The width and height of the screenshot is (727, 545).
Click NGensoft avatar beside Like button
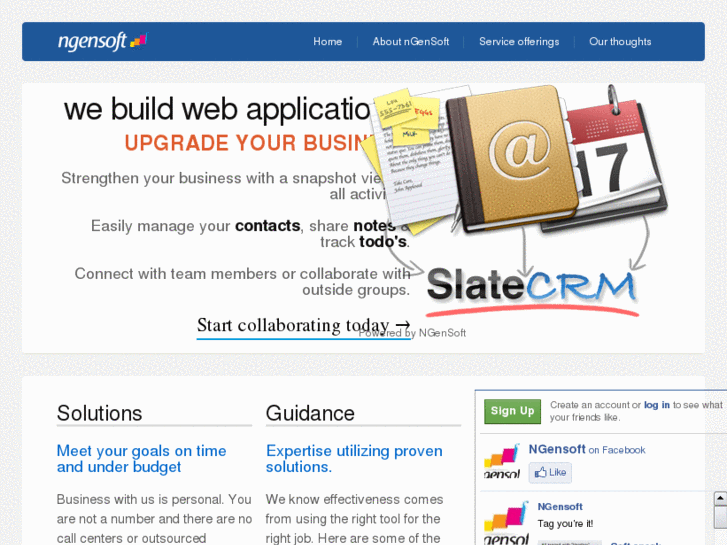pyautogui.click(x=502, y=462)
